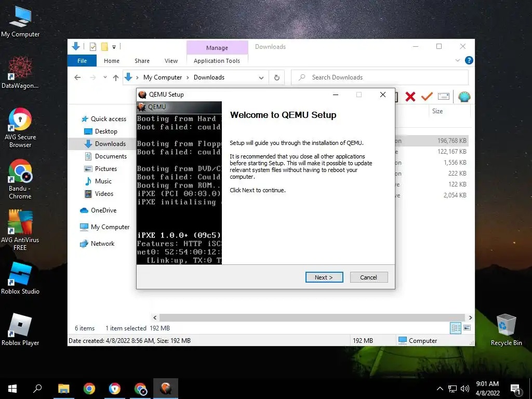532x399 pixels.
Task: Switch to the Home ribbon tab
Action: 112,61
